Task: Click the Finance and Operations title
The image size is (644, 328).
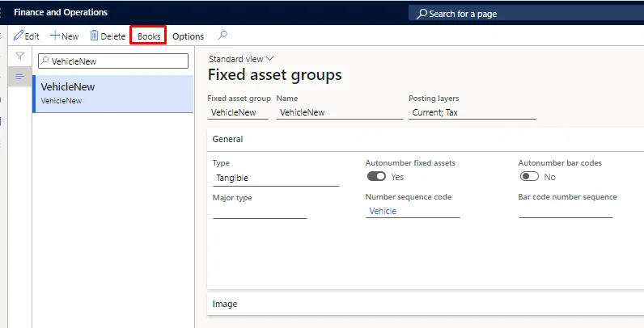Action: tap(61, 12)
